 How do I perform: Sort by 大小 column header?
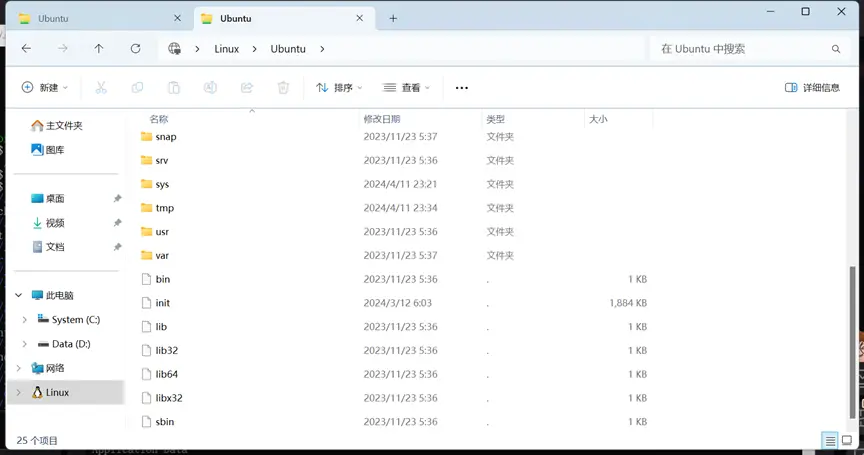pyautogui.click(x=598, y=119)
